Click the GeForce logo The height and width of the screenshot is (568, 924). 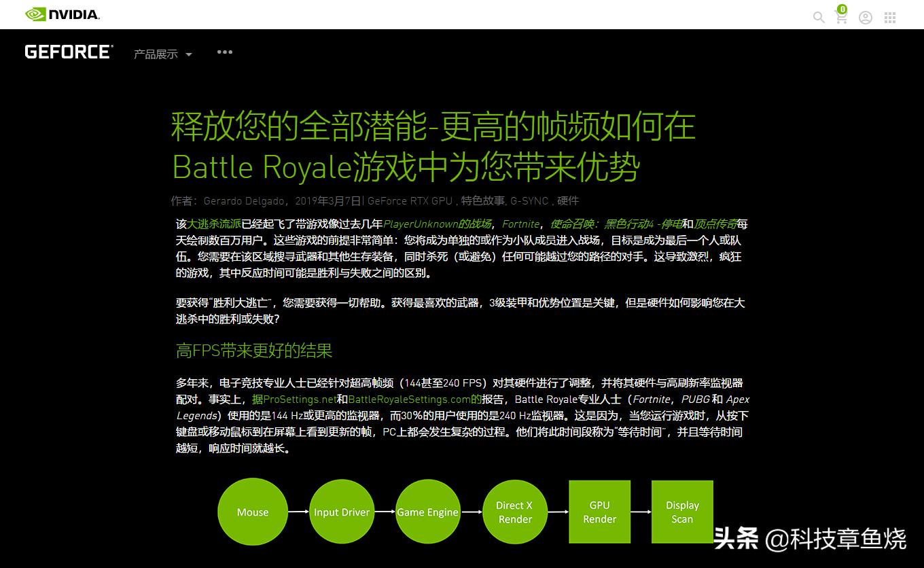[x=69, y=52]
